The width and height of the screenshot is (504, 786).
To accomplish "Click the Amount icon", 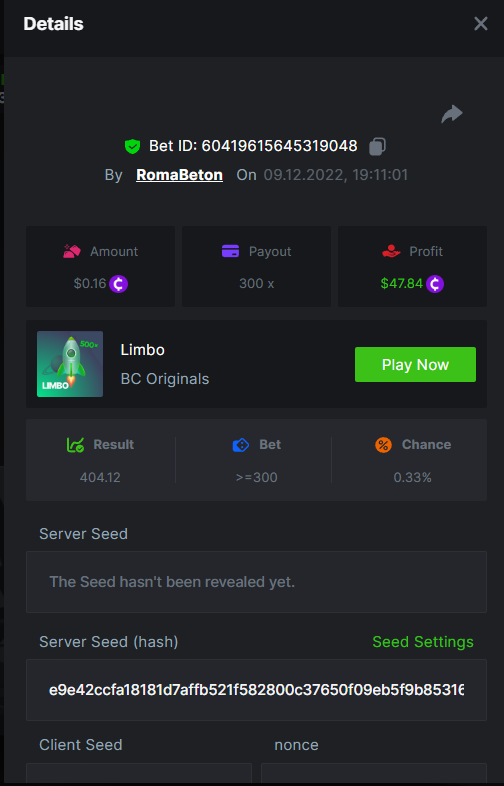I will (x=72, y=251).
